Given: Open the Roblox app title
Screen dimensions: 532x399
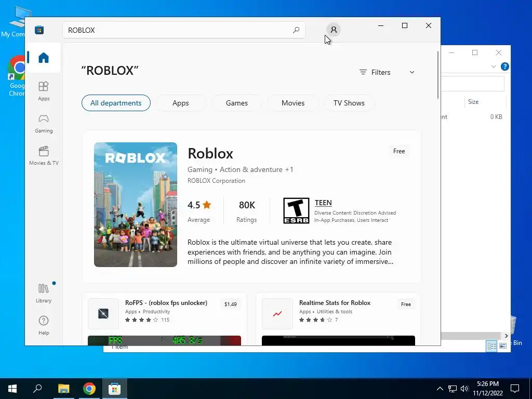Looking at the screenshot, I should pos(210,153).
